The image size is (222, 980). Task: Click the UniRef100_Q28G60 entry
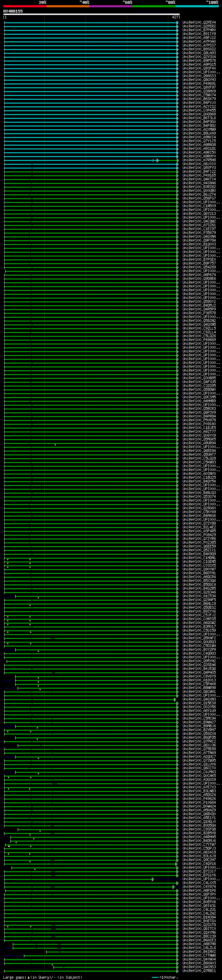199,508
